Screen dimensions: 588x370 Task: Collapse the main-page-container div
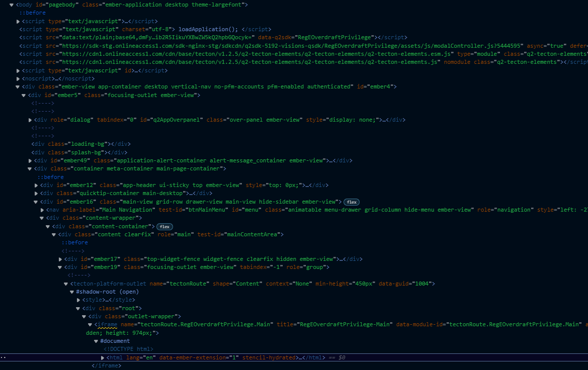point(30,169)
